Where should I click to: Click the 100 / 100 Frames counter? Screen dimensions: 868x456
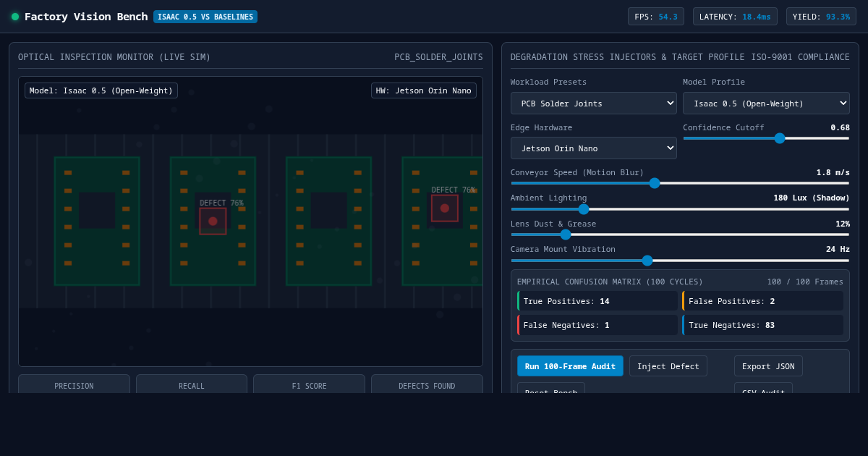click(x=805, y=282)
